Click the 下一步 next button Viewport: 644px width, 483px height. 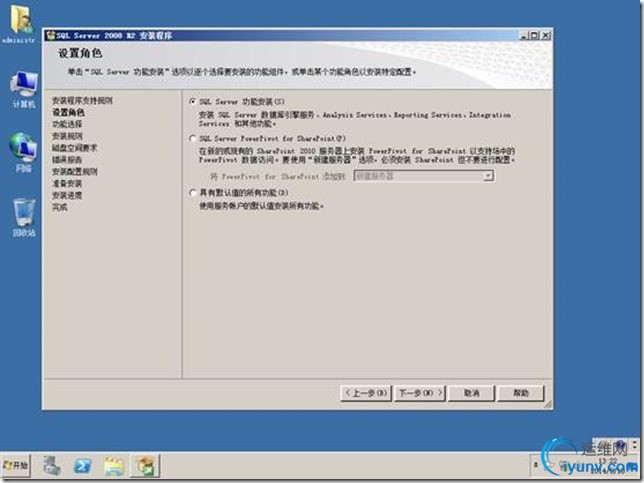(420, 393)
